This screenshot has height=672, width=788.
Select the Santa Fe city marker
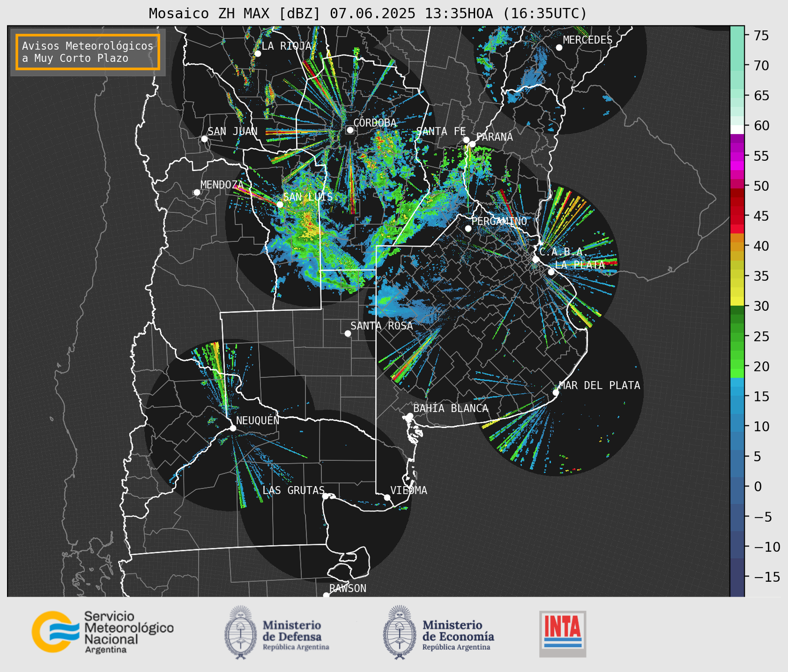coord(466,140)
